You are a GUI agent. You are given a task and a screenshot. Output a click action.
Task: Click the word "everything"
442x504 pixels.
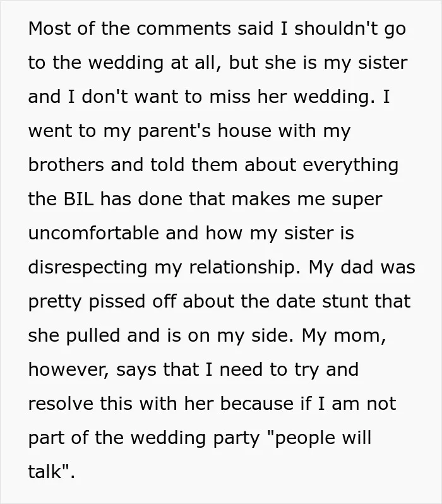pos(350,166)
